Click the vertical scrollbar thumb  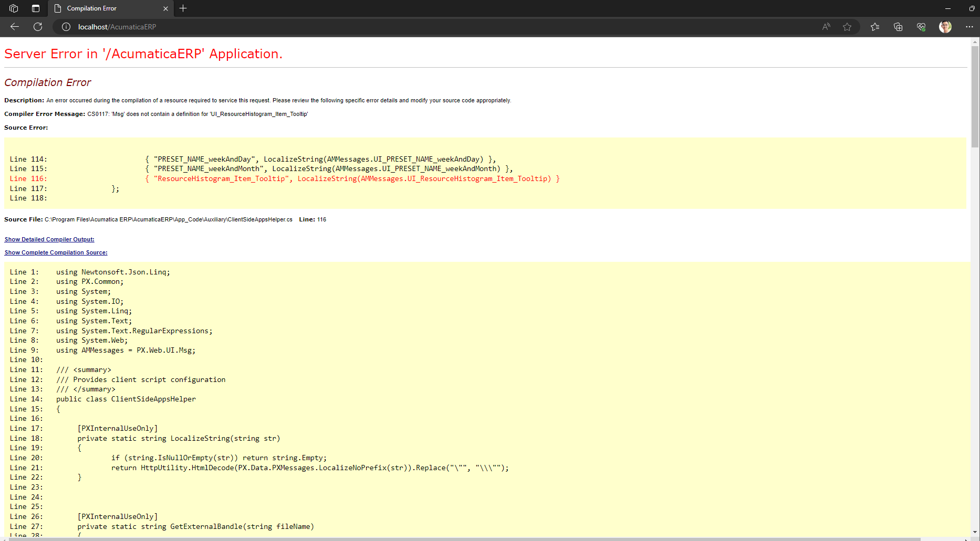(975, 97)
